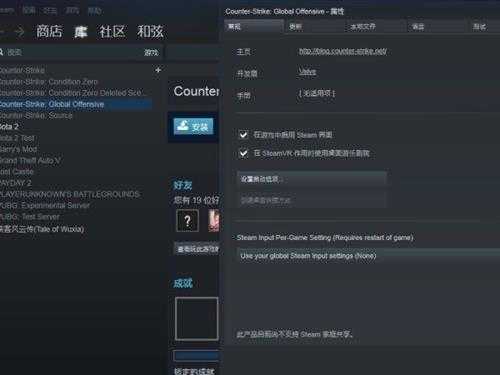Open the 好友 menu in the menu bar

50,10
